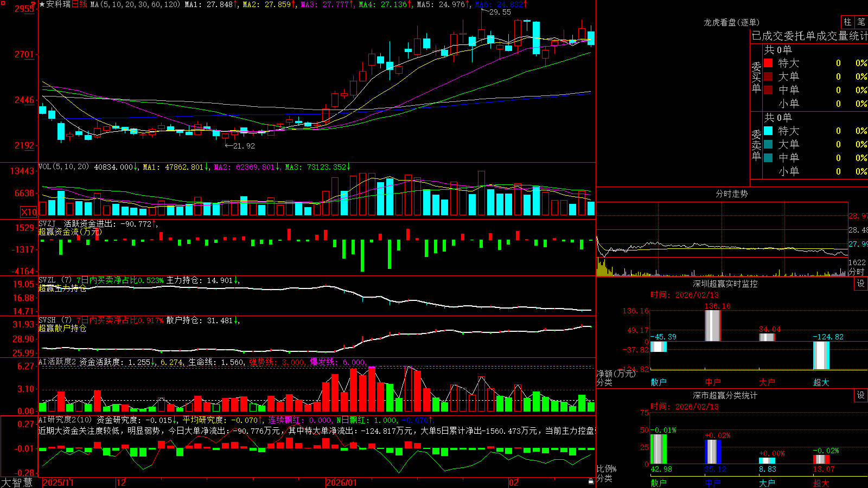Image resolution: width=868 pixels, height=488 pixels.
Task: Click the 散户持仓: 31.481 value
Action: click(x=200, y=320)
